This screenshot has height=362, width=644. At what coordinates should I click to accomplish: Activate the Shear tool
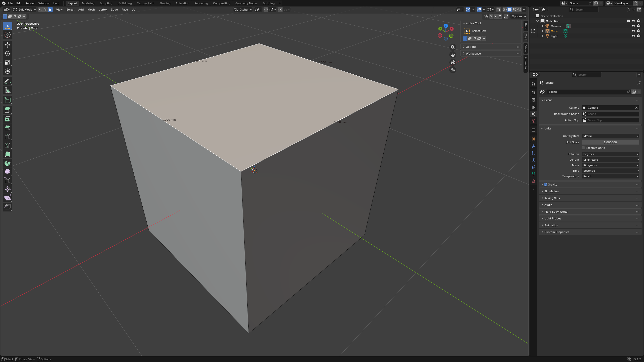[7, 198]
